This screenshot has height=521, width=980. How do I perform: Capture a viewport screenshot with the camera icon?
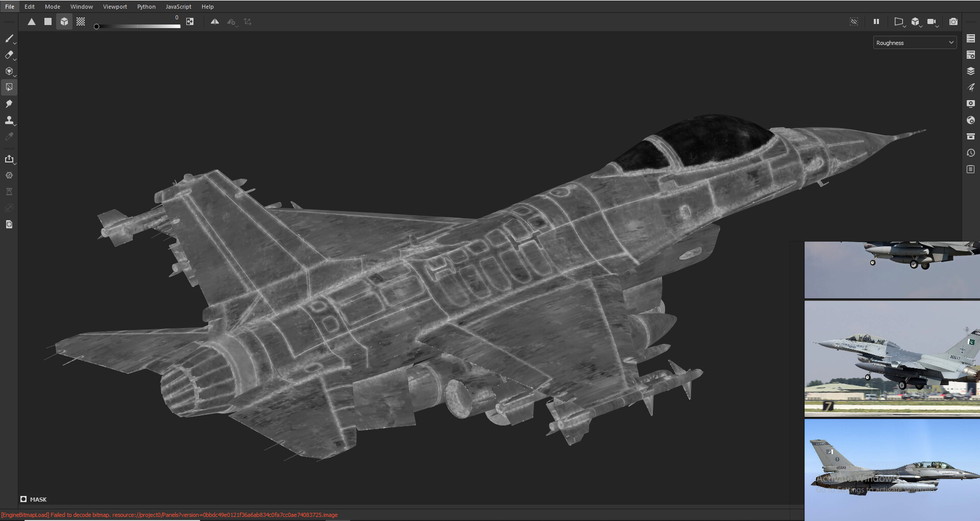(x=953, y=21)
